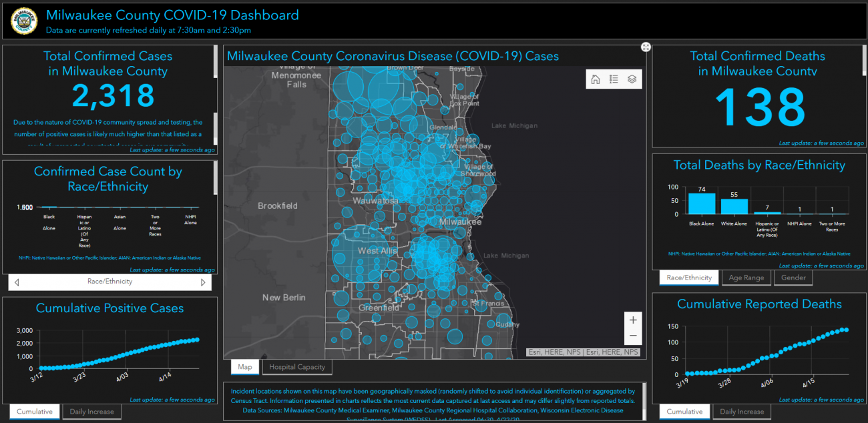
Task: Click the Milwaukee County seal logo
Action: [x=24, y=21]
